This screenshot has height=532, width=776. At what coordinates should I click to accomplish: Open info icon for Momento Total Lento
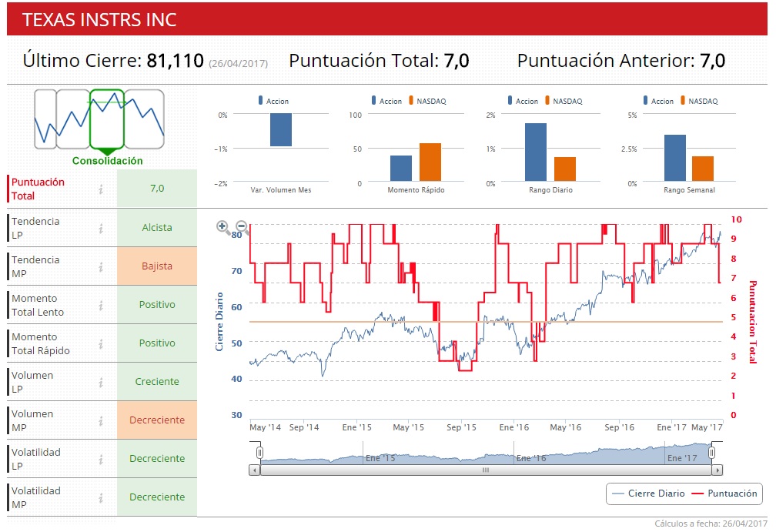101,306
